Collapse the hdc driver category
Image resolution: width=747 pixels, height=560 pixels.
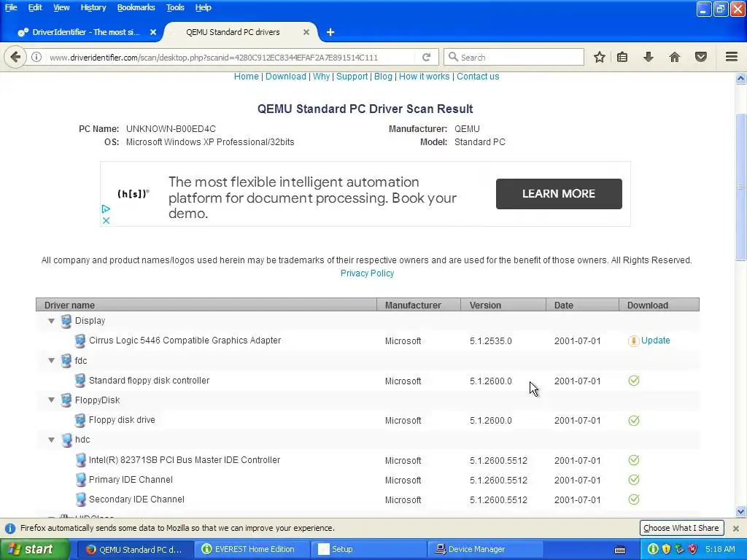tap(51, 440)
